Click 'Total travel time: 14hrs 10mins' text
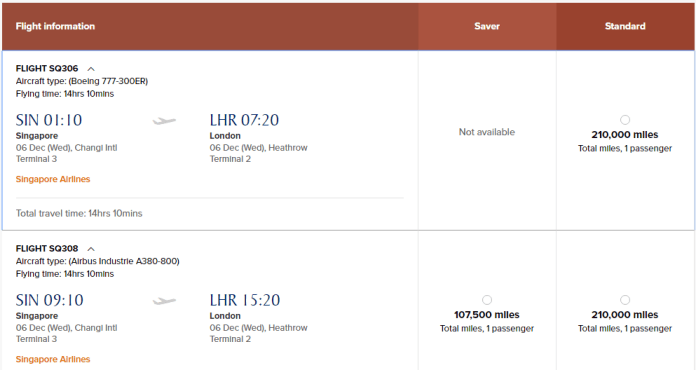696x370 pixels. click(79, 213)
